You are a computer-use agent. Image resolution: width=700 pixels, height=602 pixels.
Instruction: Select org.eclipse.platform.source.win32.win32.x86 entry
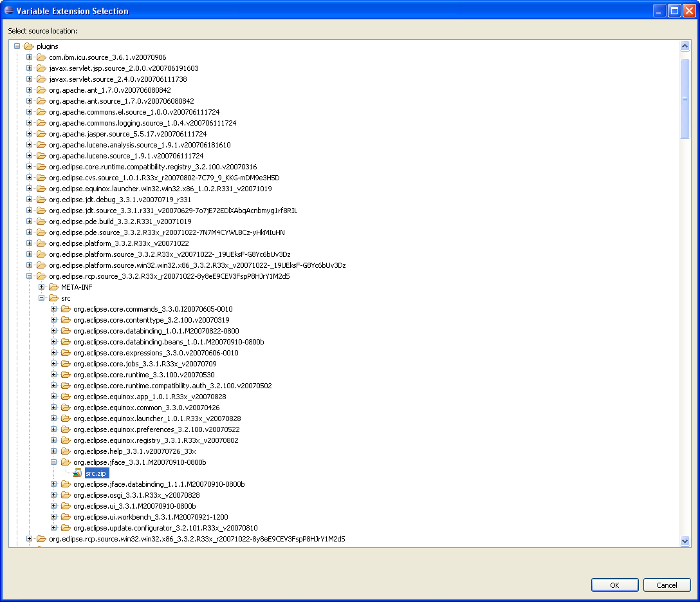198,265
